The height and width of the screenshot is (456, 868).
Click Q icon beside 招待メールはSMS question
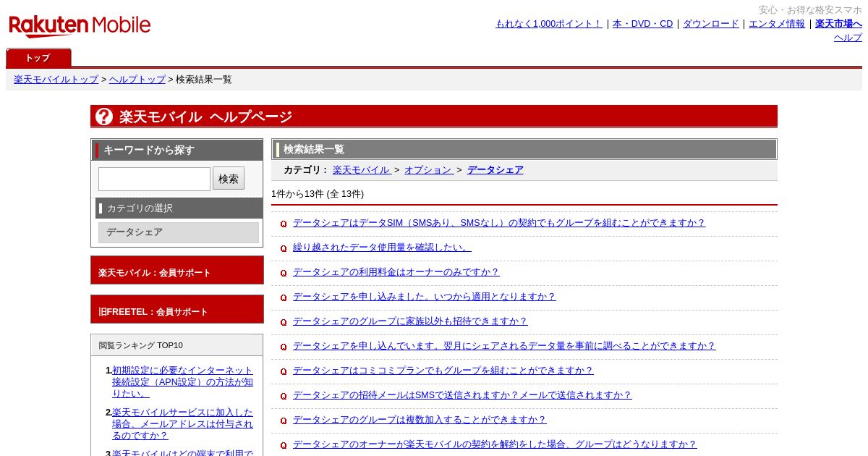(x=284, y=396)
